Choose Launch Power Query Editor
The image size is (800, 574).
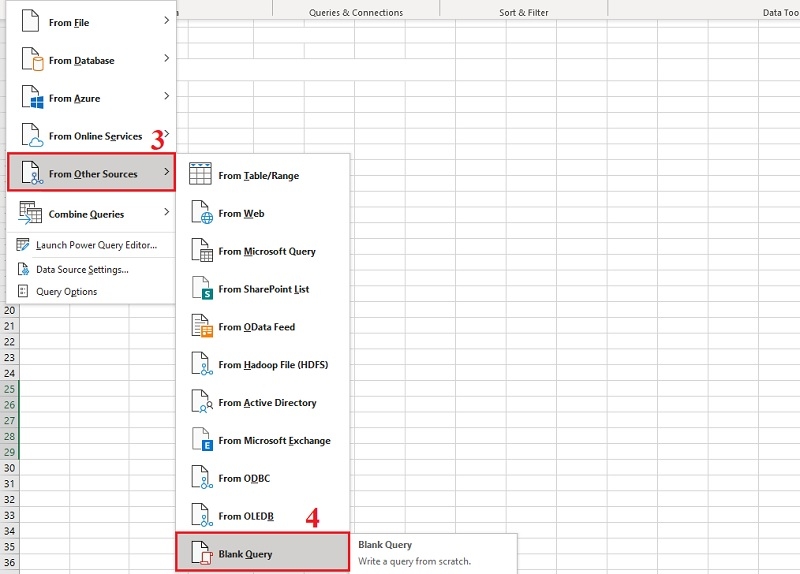(x=91, y=245)
